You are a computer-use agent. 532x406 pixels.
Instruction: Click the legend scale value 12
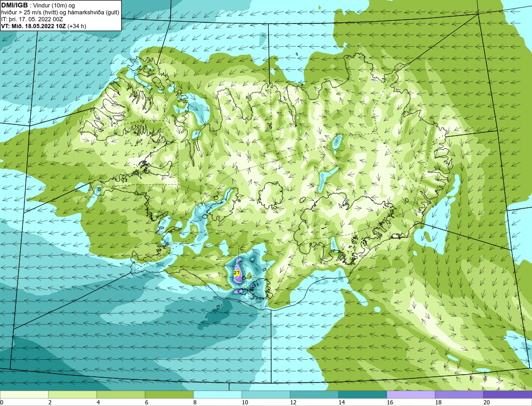coord(293,402)
